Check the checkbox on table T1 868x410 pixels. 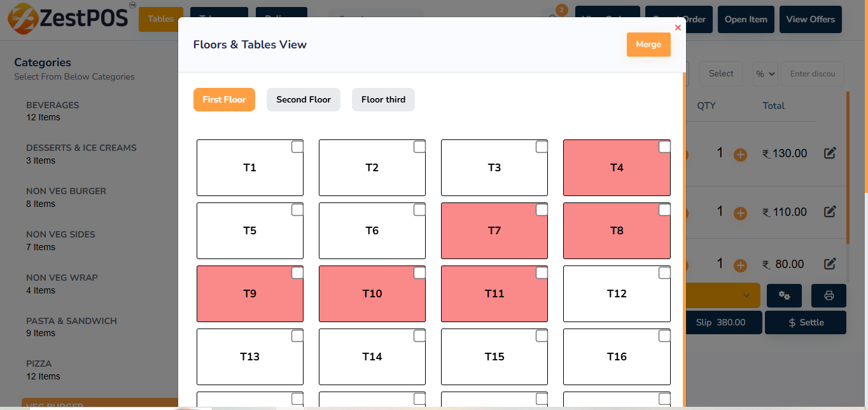pyautogui.click(x=297, y=147)
